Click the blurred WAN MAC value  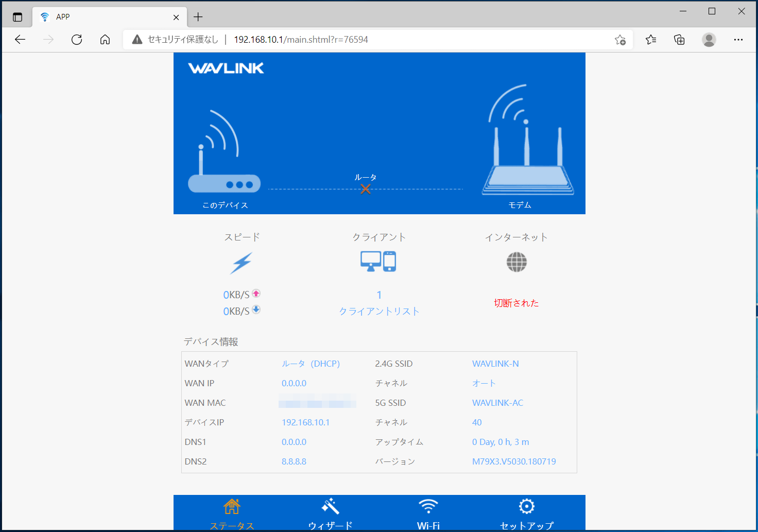317,401
